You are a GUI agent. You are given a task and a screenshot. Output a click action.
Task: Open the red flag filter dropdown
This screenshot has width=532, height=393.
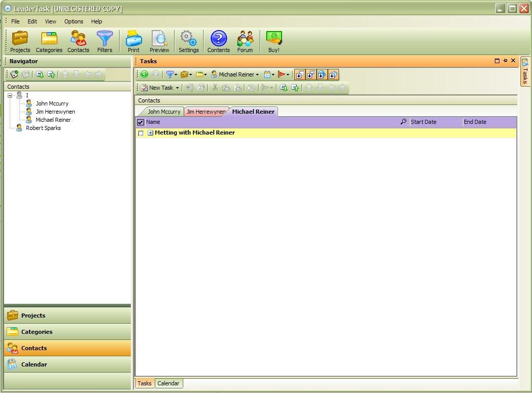284,74
